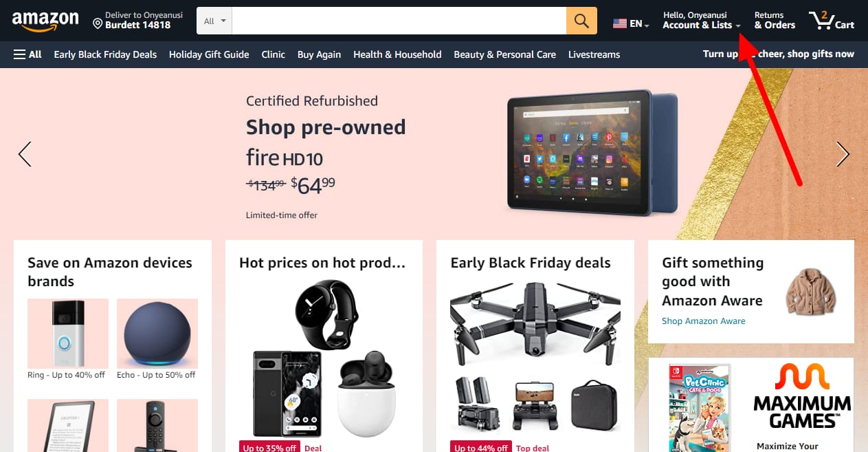Screen dimensions: 868x452
Task: Expand the All search category dropdown
Action: tap(214, 21)
